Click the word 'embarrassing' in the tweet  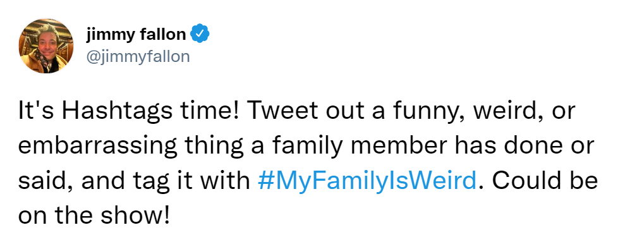(97, 146)
